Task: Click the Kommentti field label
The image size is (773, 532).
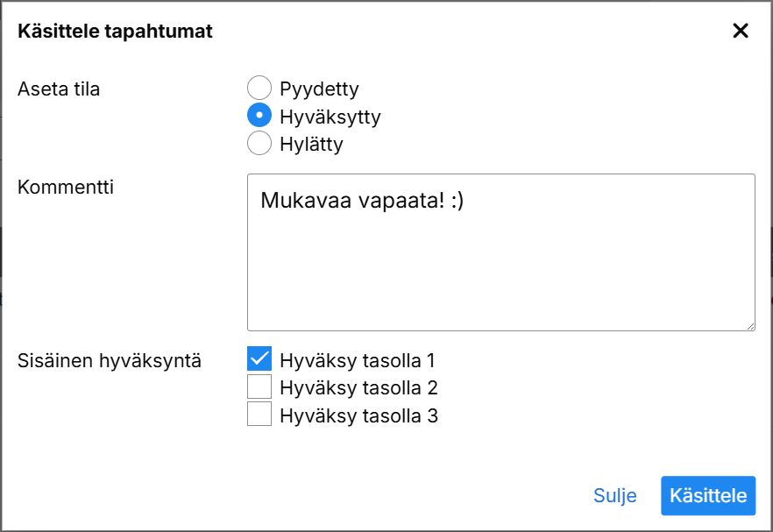Action: coord(66,187)
